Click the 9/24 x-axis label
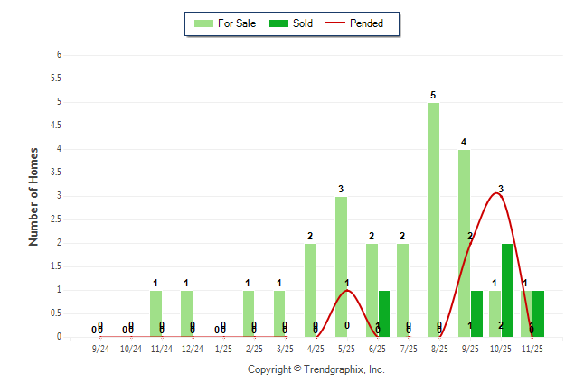Image resolution: width=584 pixels, height=392 pixels. pos(100,348)
